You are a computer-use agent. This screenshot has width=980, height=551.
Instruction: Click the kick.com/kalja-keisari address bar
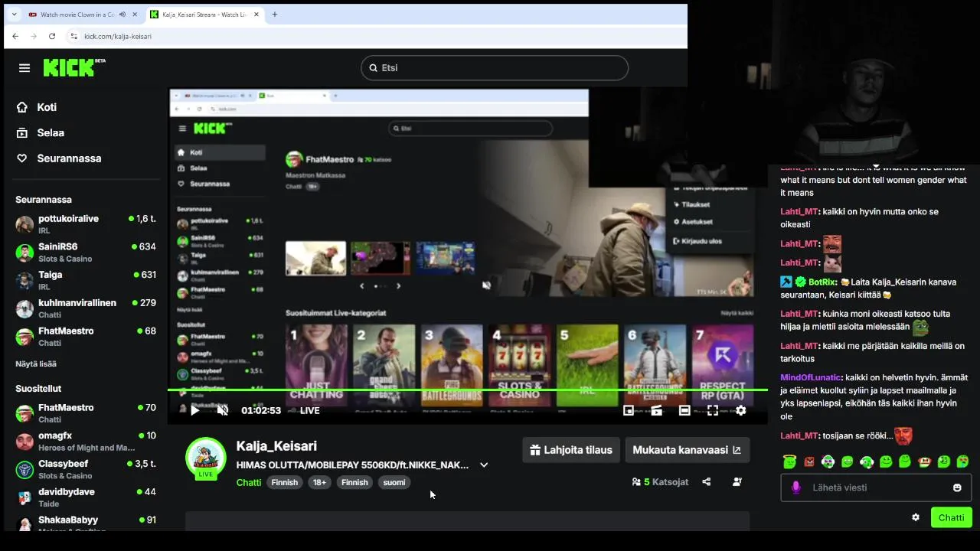[375, 36]
